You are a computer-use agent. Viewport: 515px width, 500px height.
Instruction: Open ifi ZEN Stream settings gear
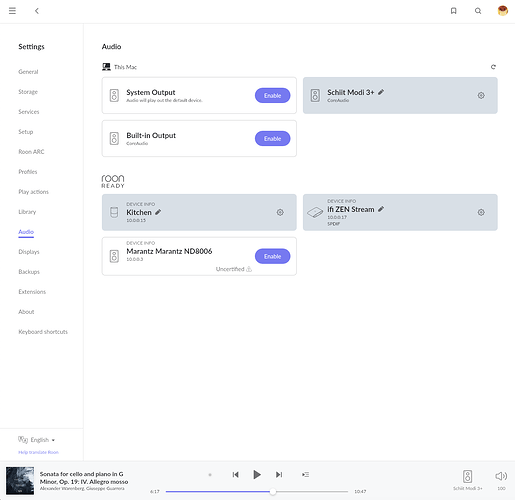(x=481, y=212)
